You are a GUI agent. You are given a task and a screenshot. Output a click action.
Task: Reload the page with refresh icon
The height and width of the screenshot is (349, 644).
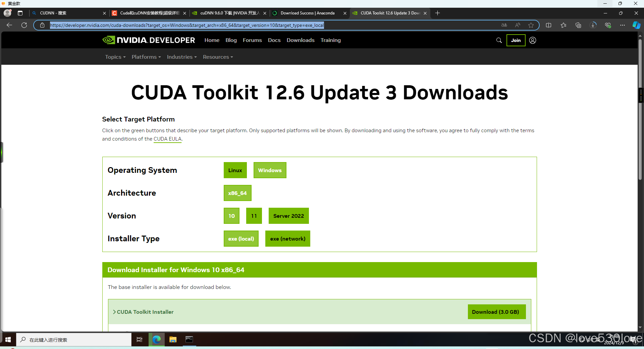click(x=24, y=25)
